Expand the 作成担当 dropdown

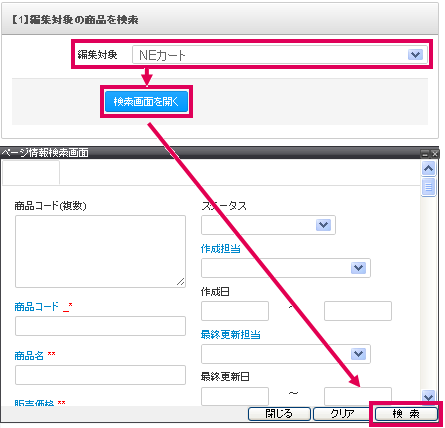click(359, 268)
